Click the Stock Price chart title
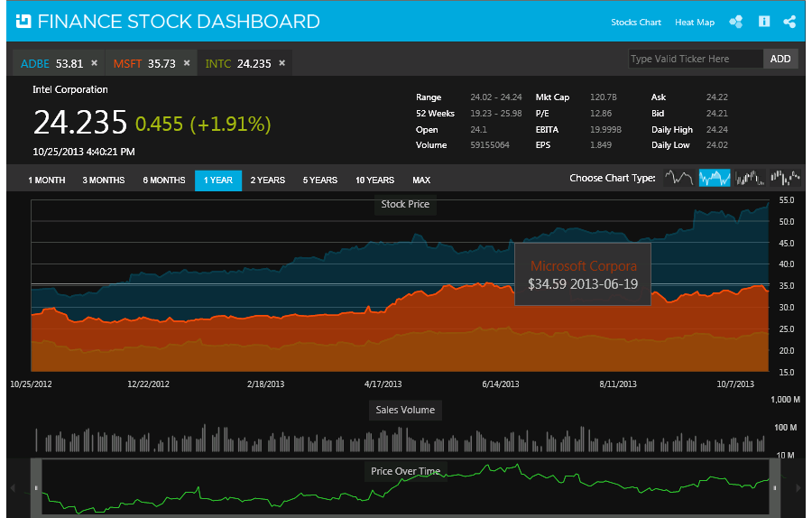This screenshot has height=518, width=812. pyautogui.click(x=405, y=204)
